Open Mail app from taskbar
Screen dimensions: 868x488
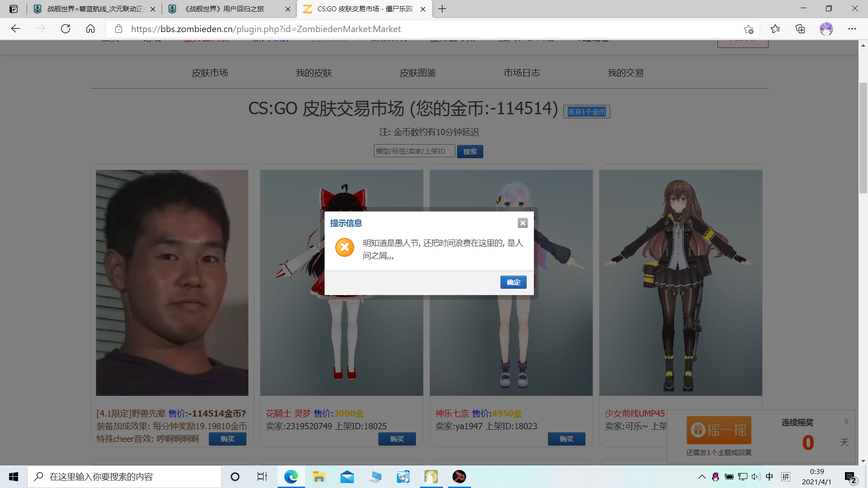(x=347, y=477)
